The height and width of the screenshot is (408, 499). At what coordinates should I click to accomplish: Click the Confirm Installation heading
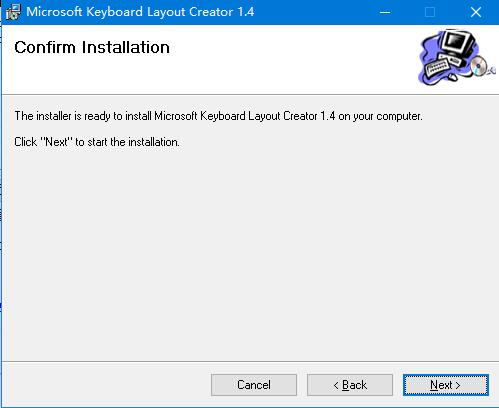coord(92,47)
